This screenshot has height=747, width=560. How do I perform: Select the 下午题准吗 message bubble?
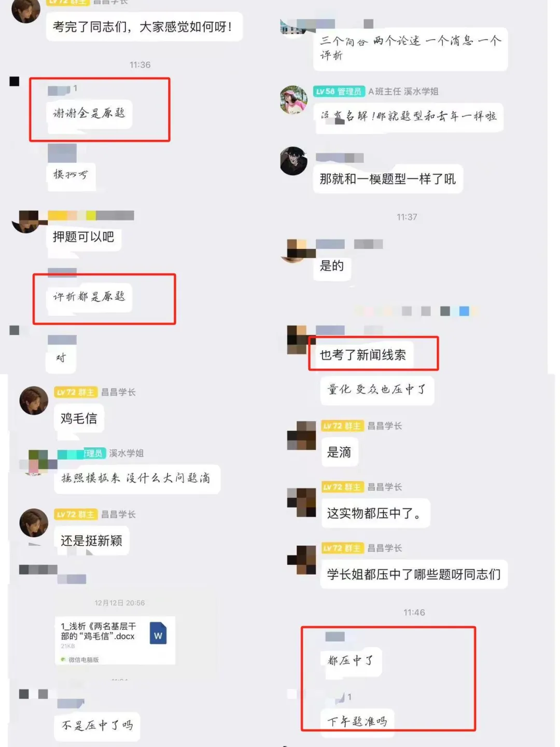coord(357,721)
